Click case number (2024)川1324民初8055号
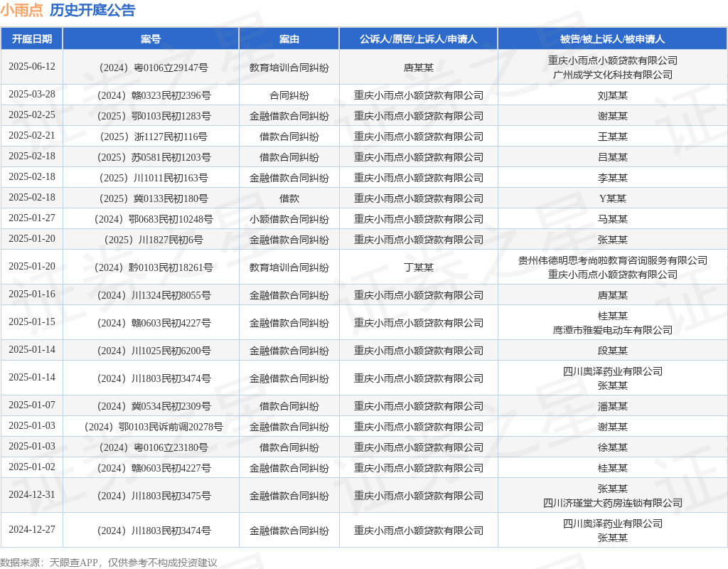728x569 pixels. coord(154,295)
